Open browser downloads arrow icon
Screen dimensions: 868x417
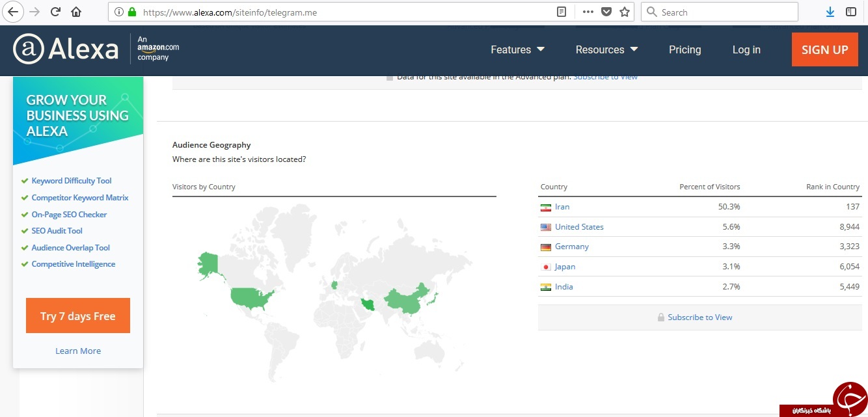tap(830, 12)
